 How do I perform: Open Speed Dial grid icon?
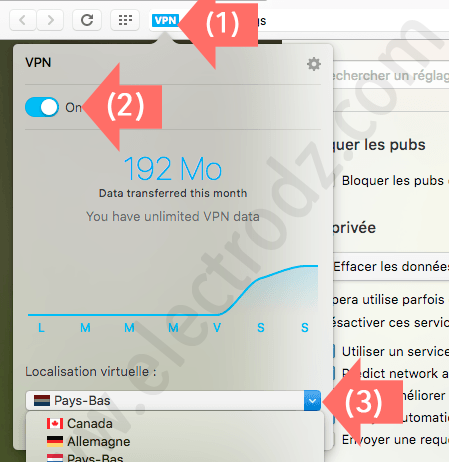[125, 20]
